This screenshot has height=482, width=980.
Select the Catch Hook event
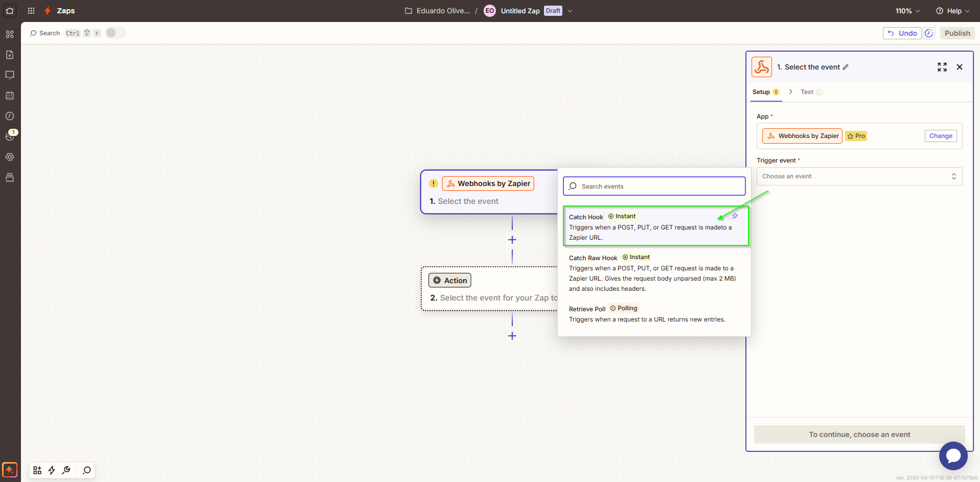pyautogui.click(x=656, y=226)
